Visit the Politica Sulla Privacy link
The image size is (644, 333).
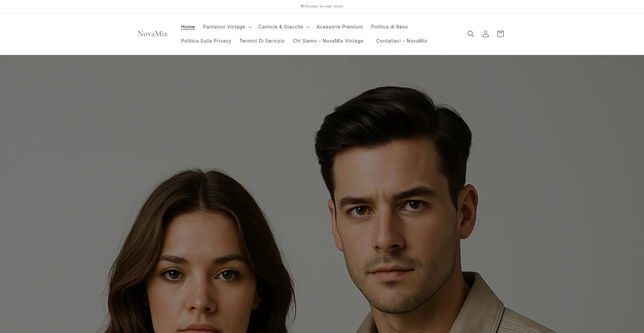(x=206, y=41)
